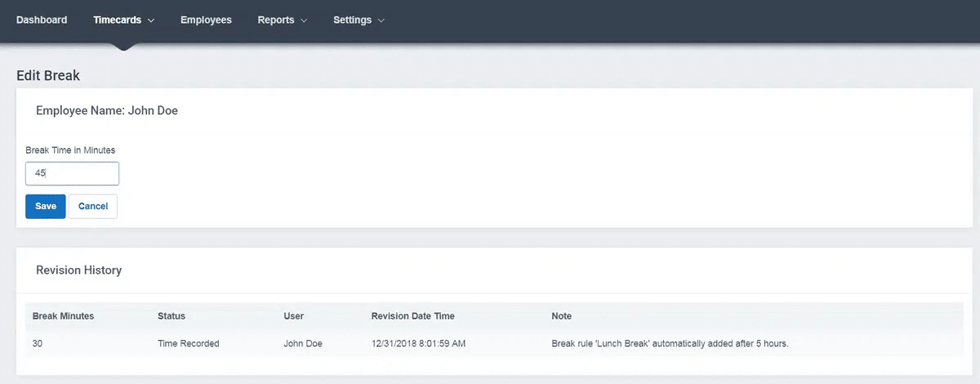This screenshot has width=980, height=384.
Task: Click the Break Time in Minutes label
Action: coord(70,150)
